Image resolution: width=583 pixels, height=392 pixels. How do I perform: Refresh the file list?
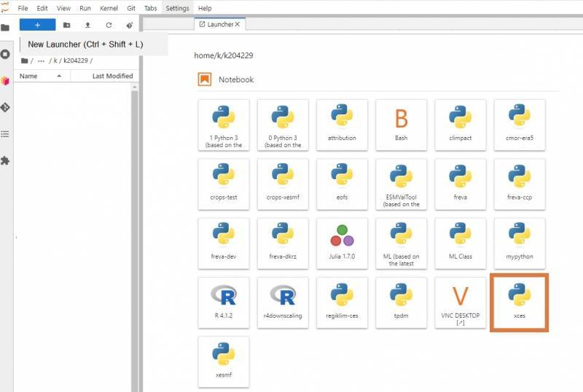109,25
